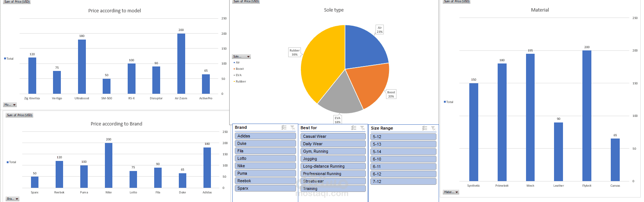Screen dimensions: 644x202
Task: Select 'Price according to Brand' chart title
Action: (116, 124)
